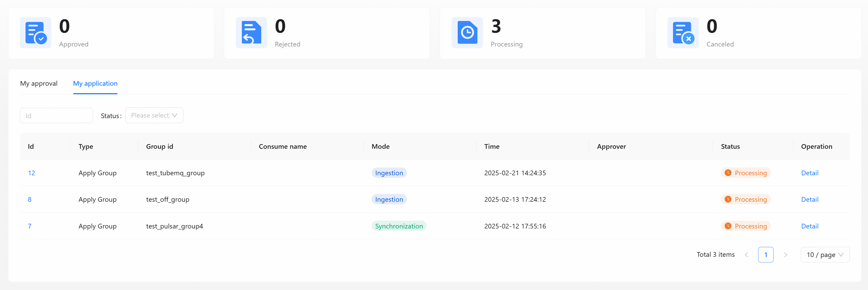868x290 pixels.
Task: Switch to the My approval tab
Action: click(x=39, y=84)
